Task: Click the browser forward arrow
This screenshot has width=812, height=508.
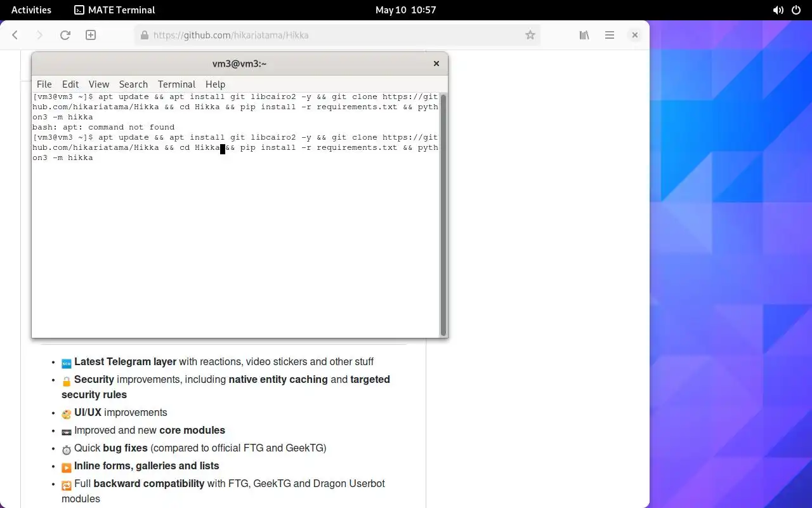Action: [40, 36]
